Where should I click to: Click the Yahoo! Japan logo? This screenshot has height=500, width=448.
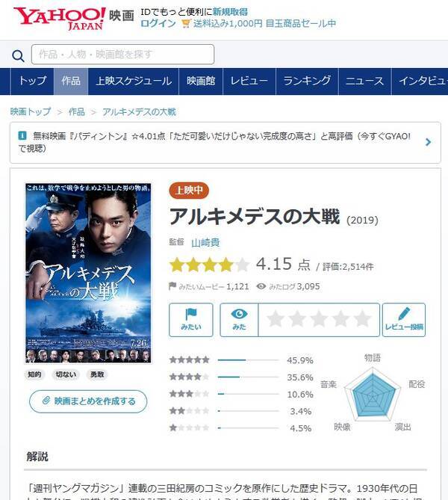click(60, 18)
